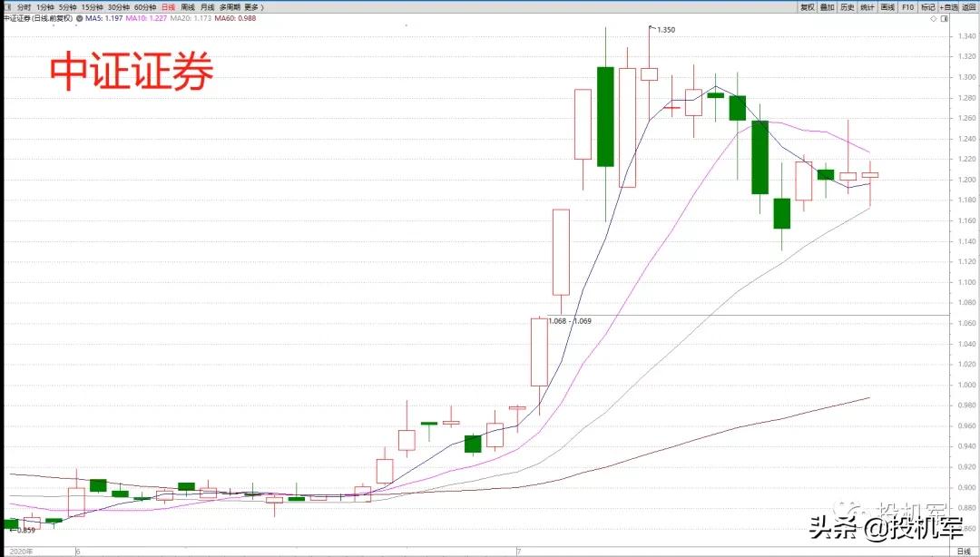Click the gear icon beside the MA5 label
The image size is (980, 557).
coord(79,18)
